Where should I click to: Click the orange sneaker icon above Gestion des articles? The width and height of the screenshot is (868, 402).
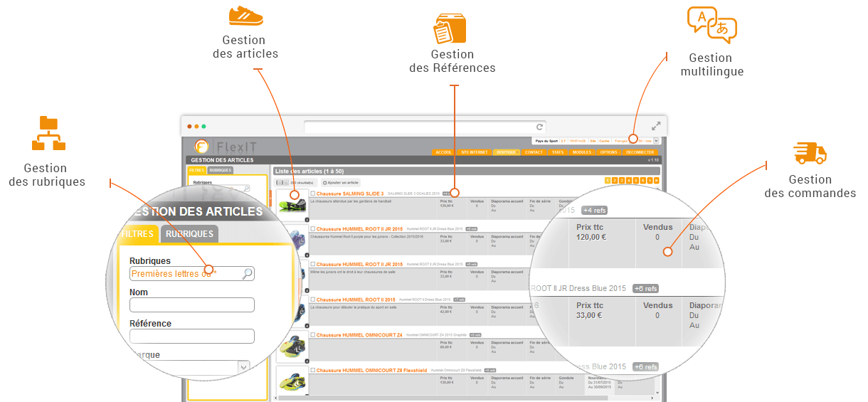pyautogui.click(x=245, y=16)
